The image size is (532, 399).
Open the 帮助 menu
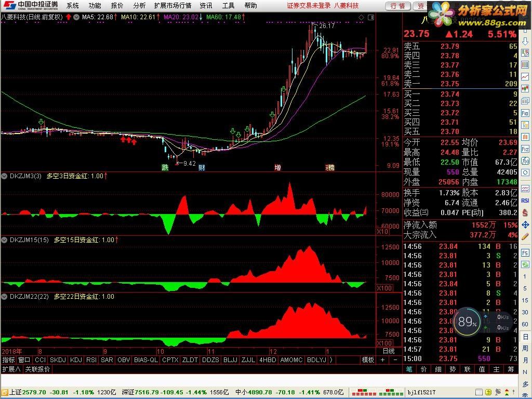click(250, 5)
